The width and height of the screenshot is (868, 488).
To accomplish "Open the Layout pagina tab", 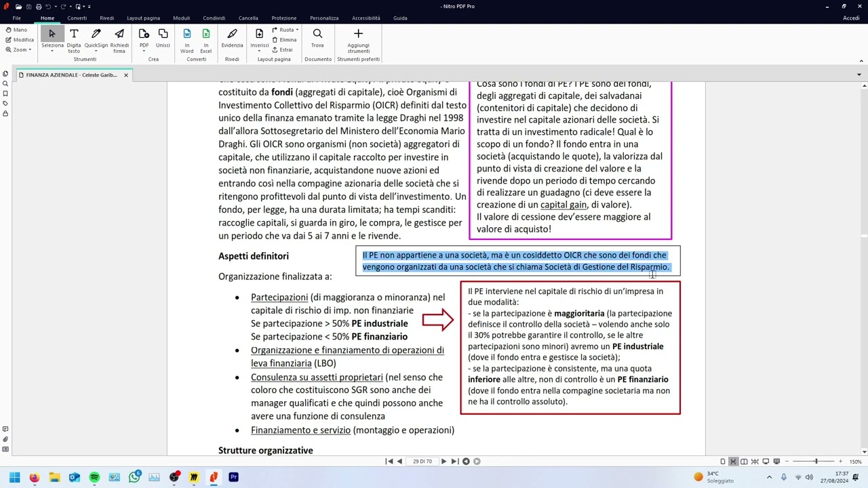I will point(143,18).
